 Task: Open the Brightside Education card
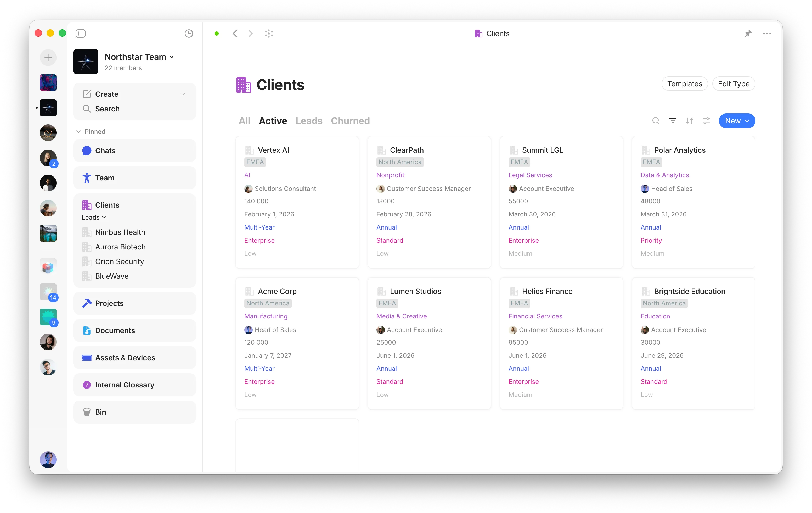693,344
